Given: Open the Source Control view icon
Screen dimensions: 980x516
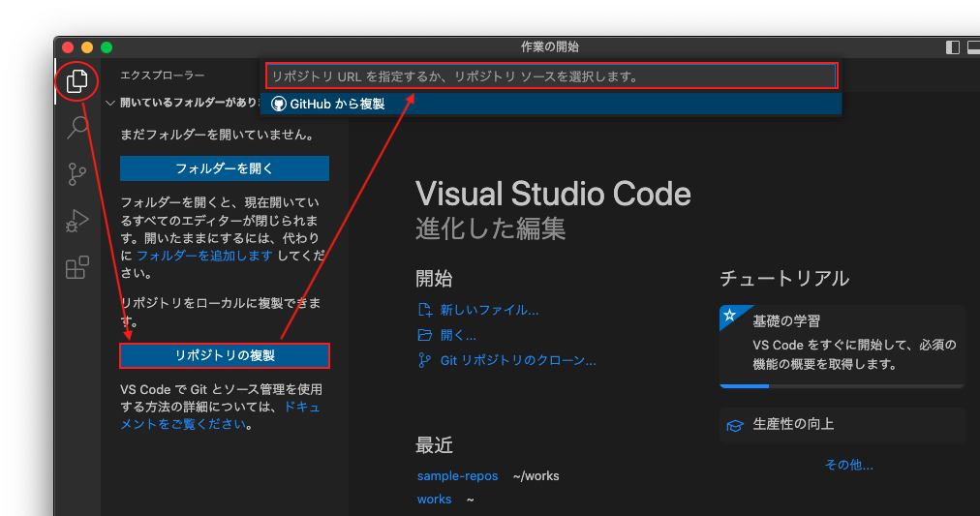Looking at the screenshot, I should coord(77,174).
